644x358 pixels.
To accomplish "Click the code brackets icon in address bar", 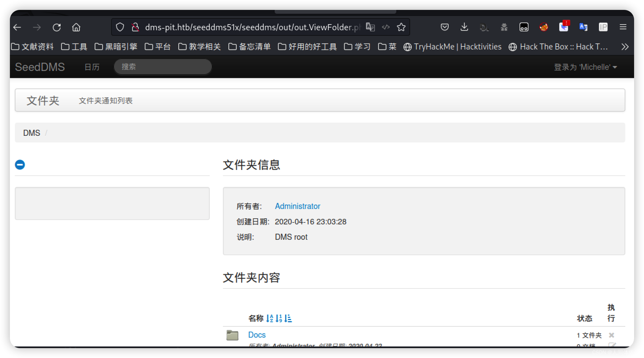I will (x=386, y=27).
